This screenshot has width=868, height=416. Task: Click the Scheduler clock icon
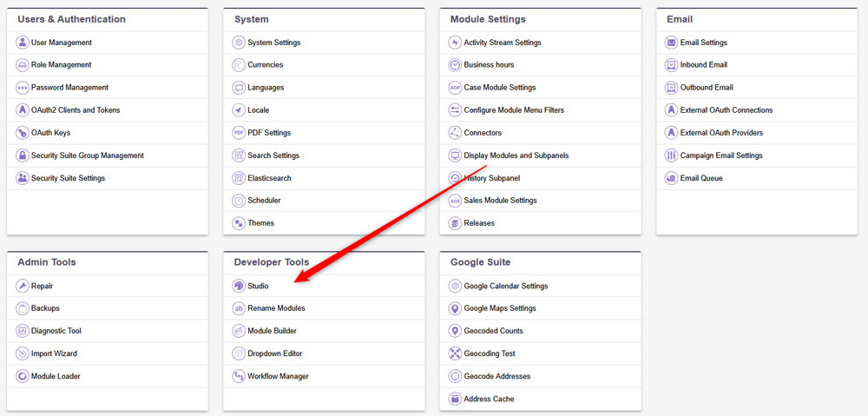coord(239,201)
